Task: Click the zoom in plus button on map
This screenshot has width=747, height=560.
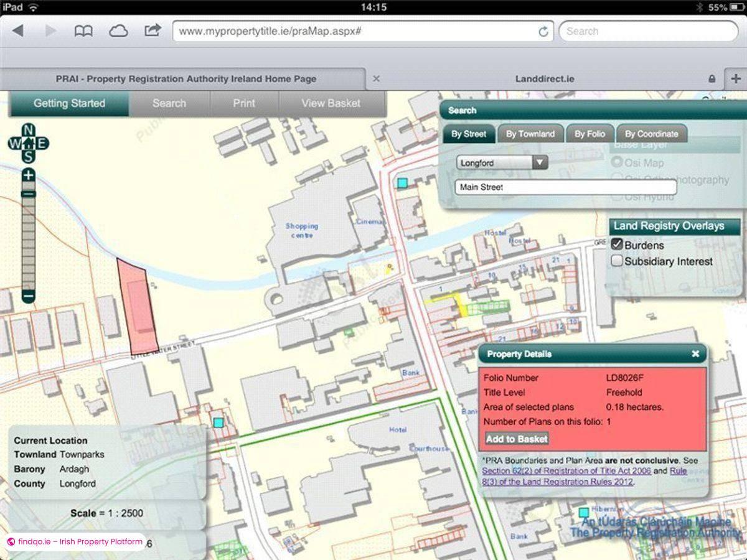Action: [28, 175]
